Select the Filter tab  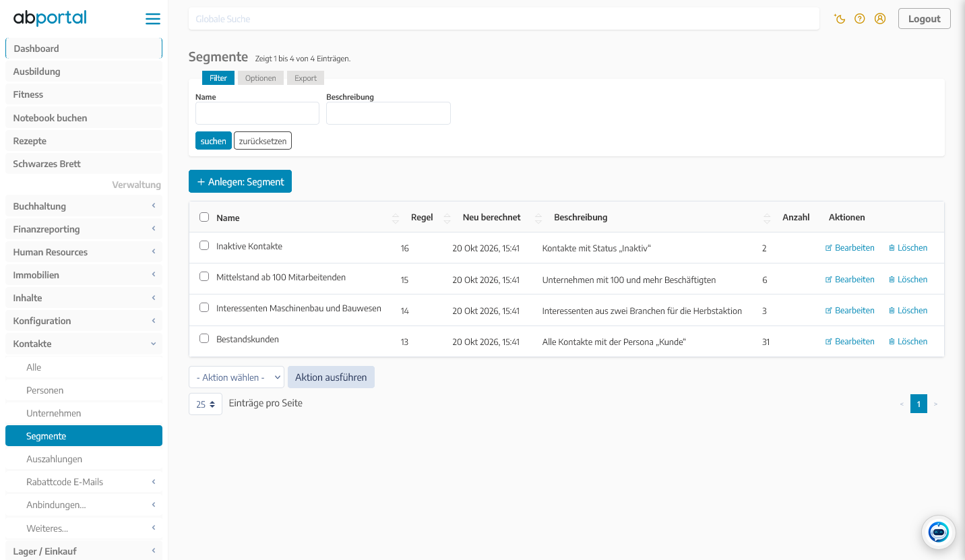218,78
